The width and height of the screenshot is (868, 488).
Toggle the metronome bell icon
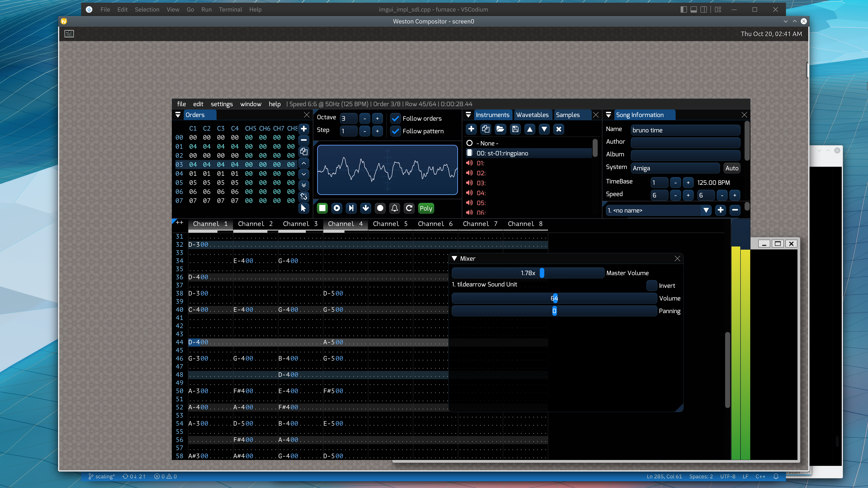[395, 208]
